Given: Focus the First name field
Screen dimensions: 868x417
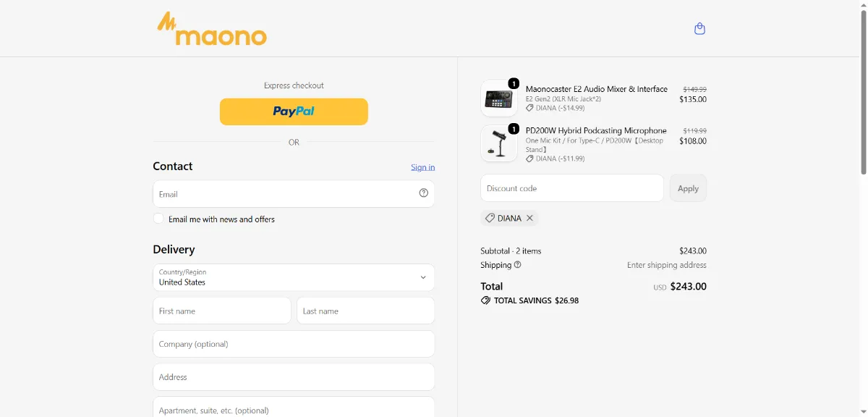Looking at the screenshot, I should [x=222, y=311].
